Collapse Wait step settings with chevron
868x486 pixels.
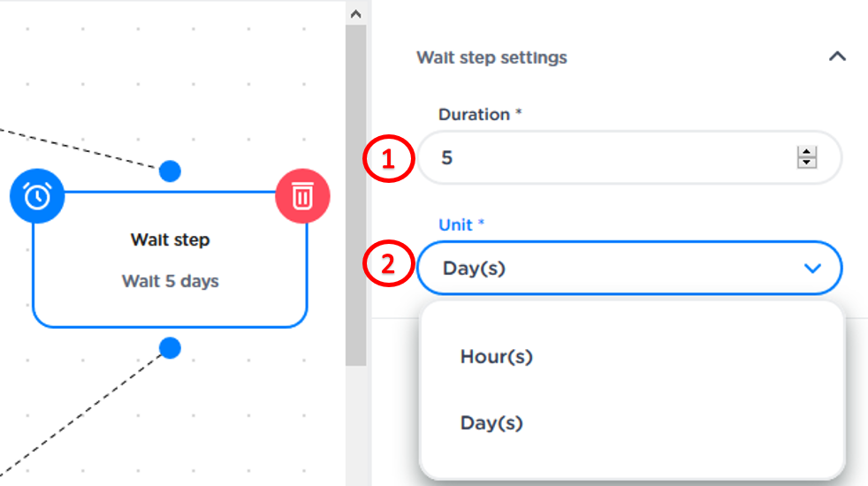pyautogui.click(x=836, y=57)
